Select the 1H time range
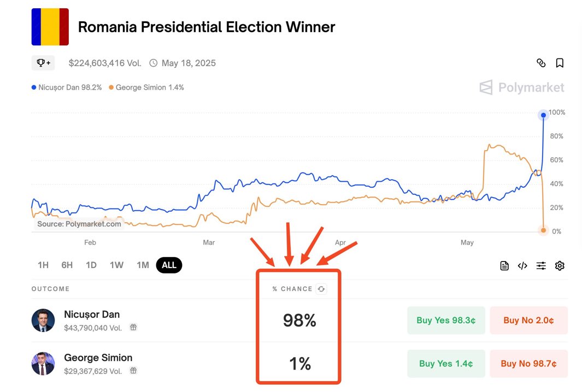The width and height of the screenshot is (582, 392). 43,265
